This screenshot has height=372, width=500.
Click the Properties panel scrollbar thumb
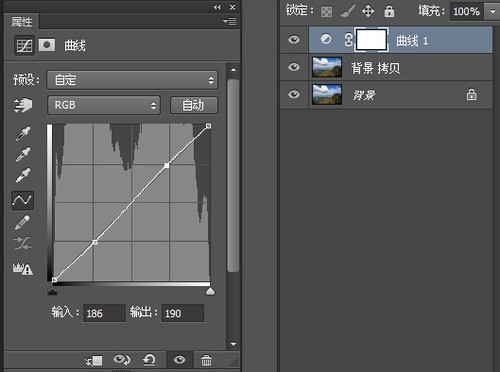(233, 176)
